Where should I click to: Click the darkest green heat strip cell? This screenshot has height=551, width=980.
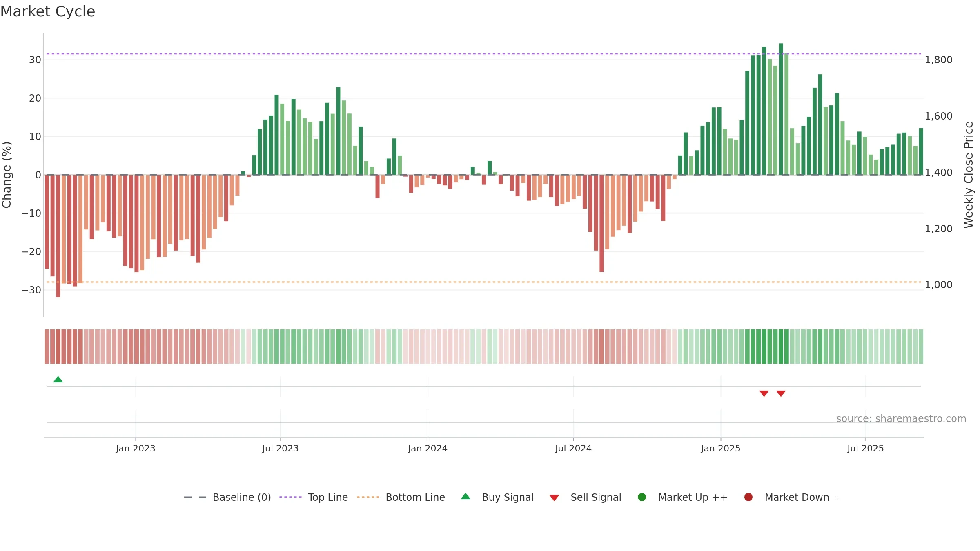click(781, 347)
